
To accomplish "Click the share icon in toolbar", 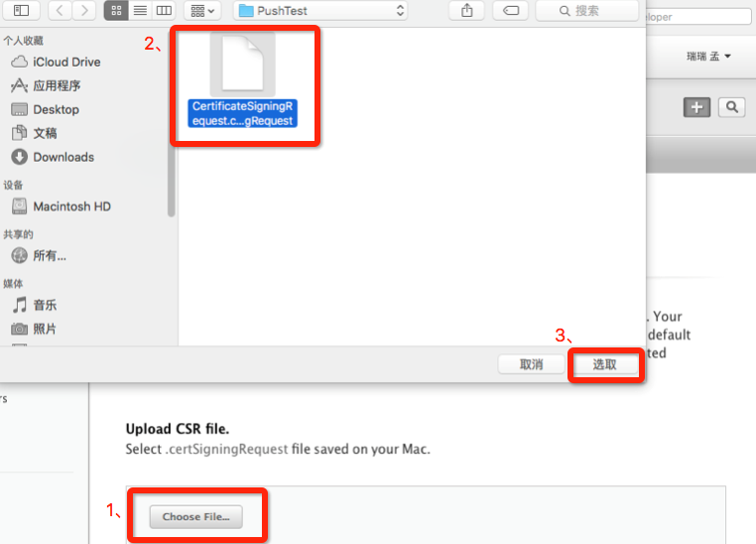I will pos(466,10).
